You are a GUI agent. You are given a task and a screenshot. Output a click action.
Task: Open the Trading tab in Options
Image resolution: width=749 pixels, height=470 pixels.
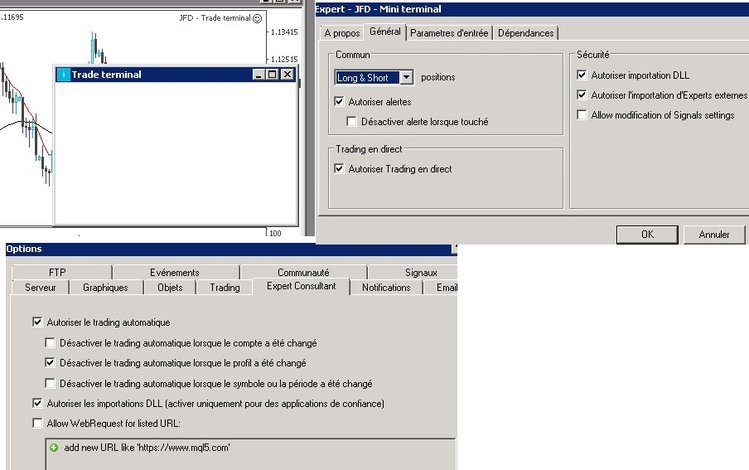(x=225, y=288)
